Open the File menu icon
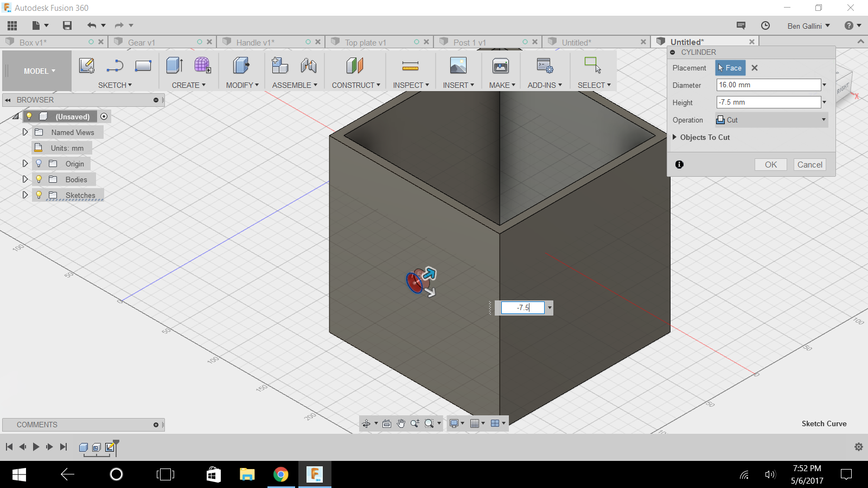The image size is (868, 488). 36,25
